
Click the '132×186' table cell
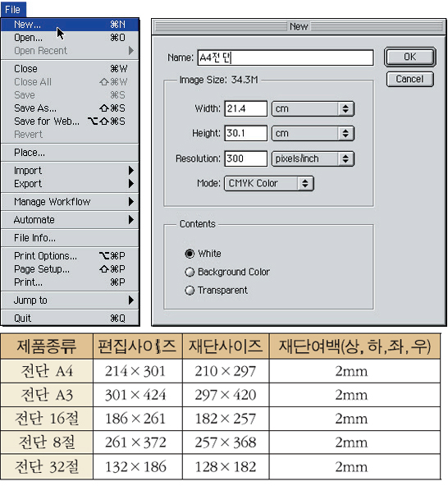pyautogui.click(x=138, y=467)
